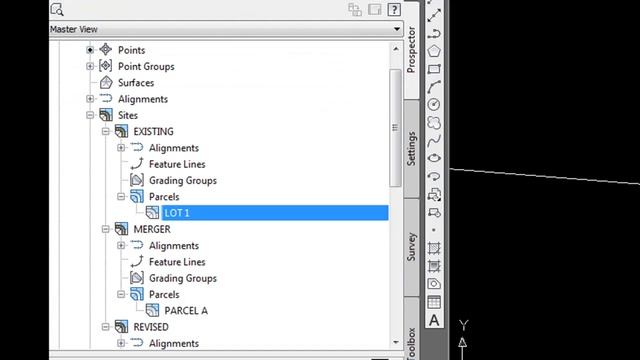Screen dimensions: 640x360
Task: Select the PARCEL A item
Action: pos(186,311)
